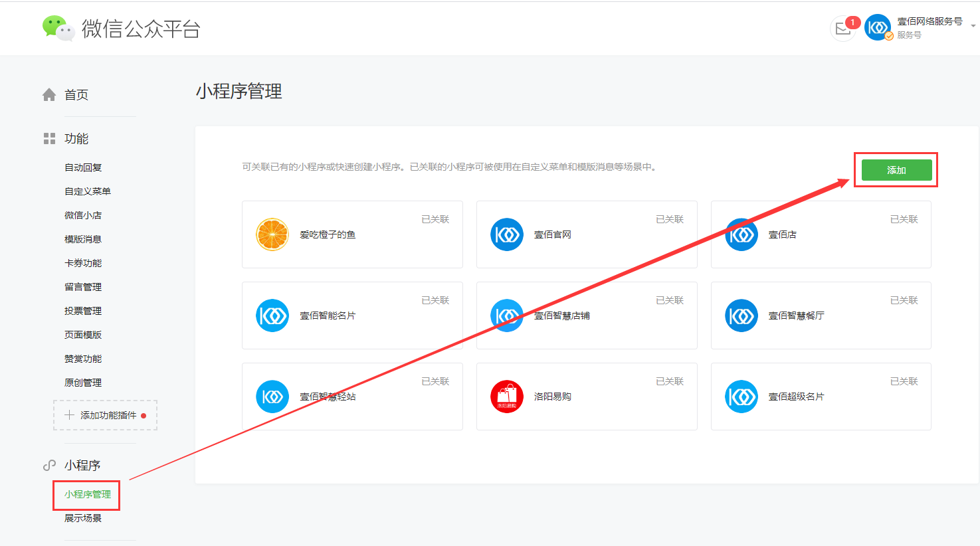The width and height of the screenshot is (980, 546).
Task: Open the 壹佰智能名片 card name
Action: click(x=328, y=316)
